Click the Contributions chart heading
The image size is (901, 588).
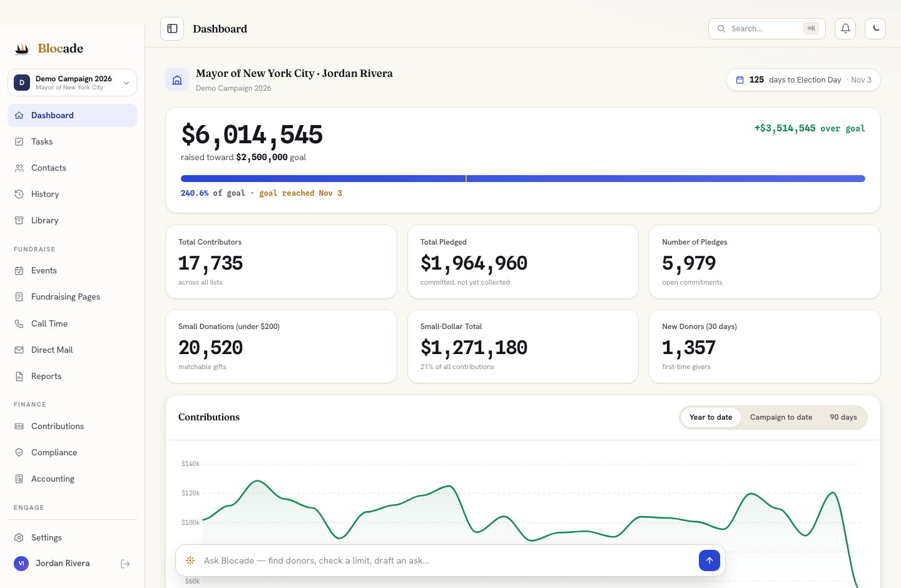tap(209, 417)
